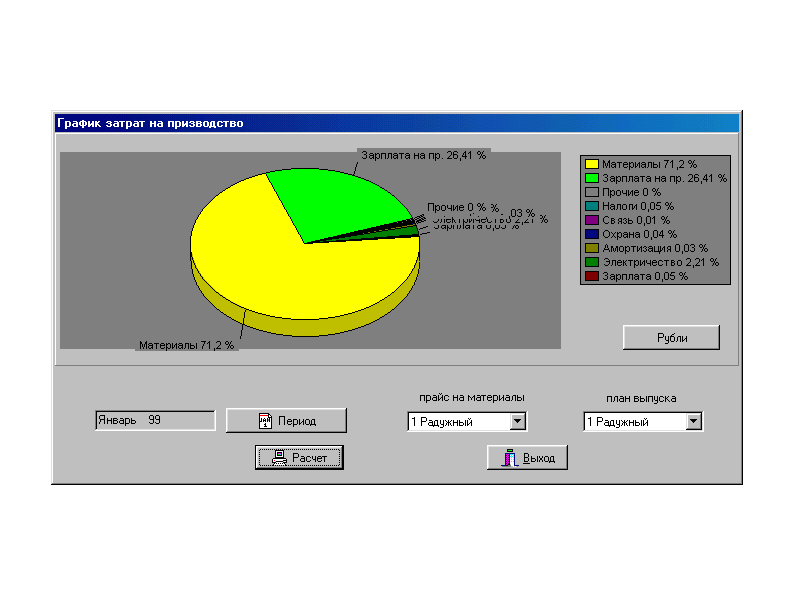This screenshot has height=595, width=794.
Task: Click the printer icon on Расчет button
Action: (279, 458)
